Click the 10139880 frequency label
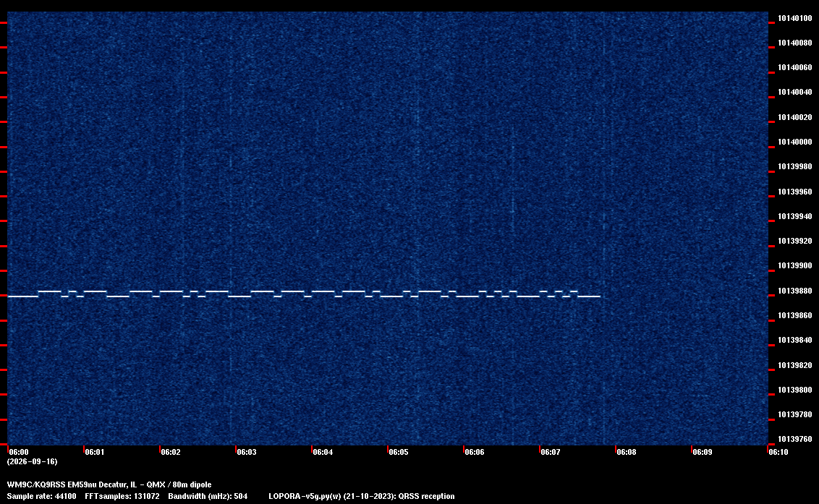The width and height of the screenshot is (819, 504). tap(795, 291)
